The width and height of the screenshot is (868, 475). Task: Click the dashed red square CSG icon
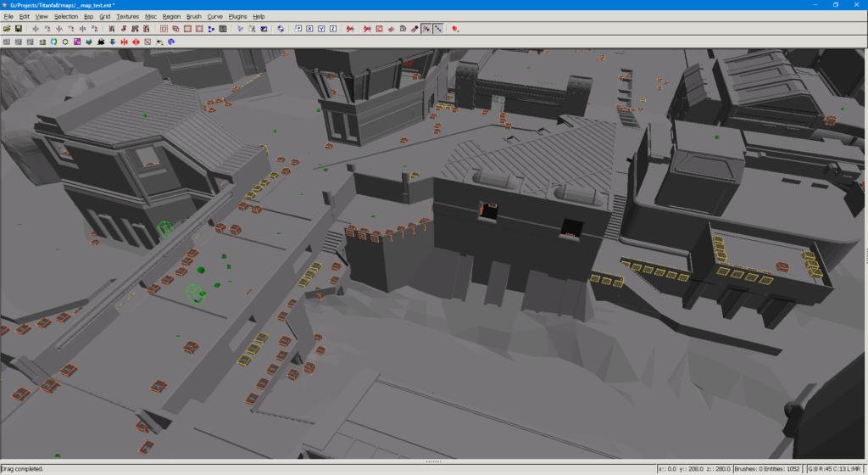(x=164, y=29)
